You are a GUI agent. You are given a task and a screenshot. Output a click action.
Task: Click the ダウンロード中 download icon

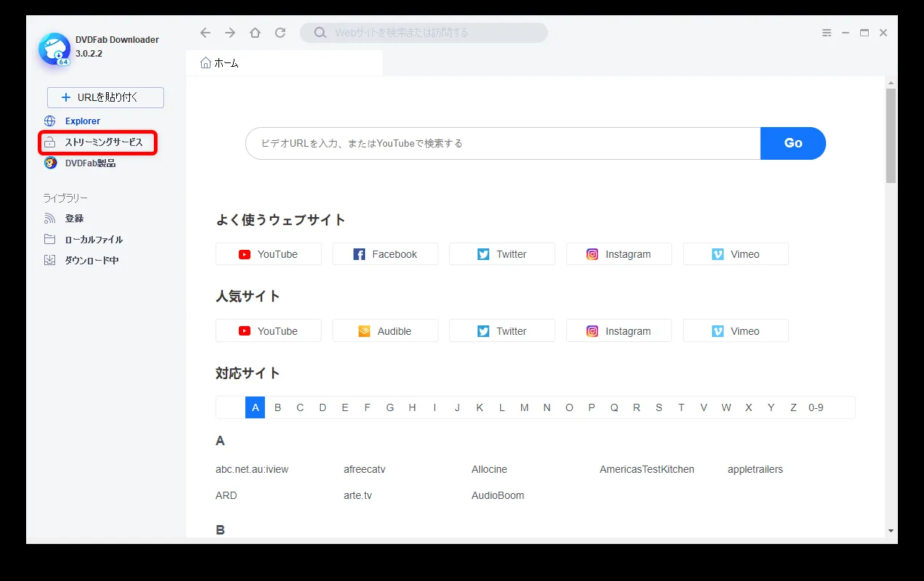50,260
